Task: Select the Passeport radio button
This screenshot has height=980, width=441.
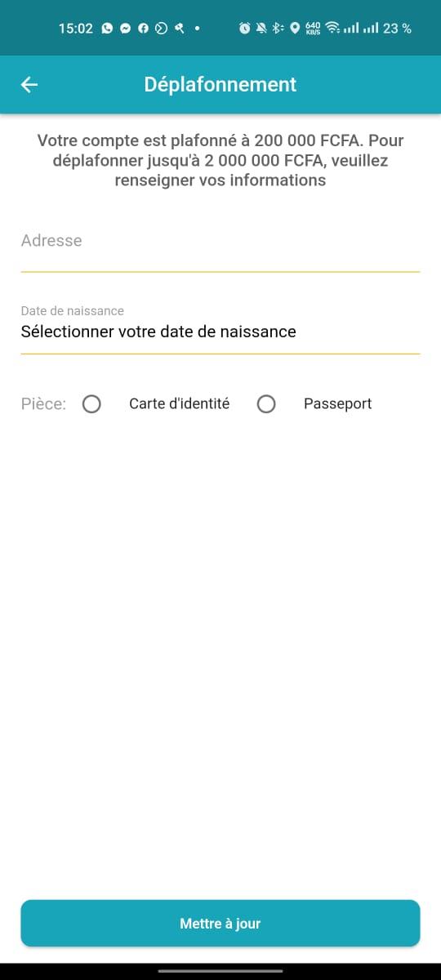Action: (266, 404)
